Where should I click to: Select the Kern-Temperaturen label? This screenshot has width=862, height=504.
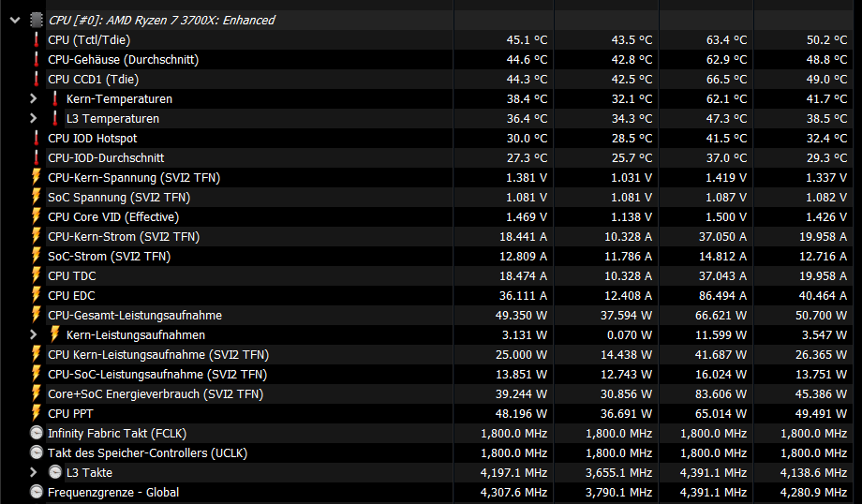pyautogui.click(x=119, y=99)
